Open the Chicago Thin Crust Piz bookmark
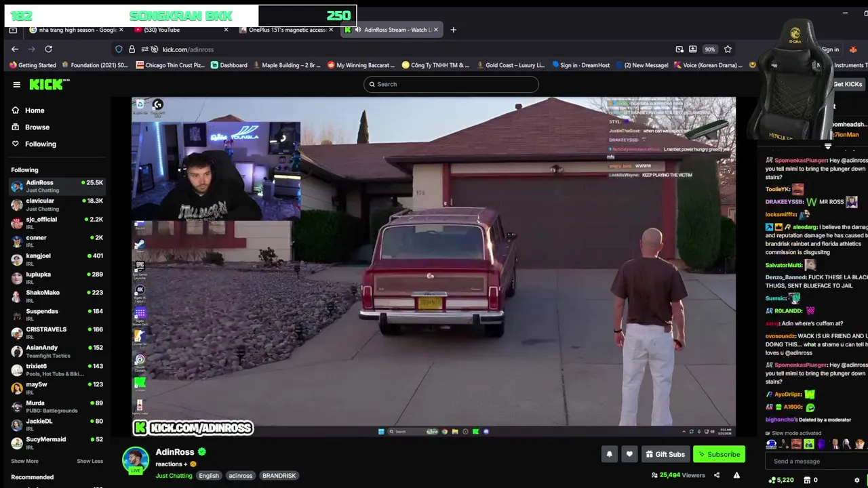868x488 pixels. pos(170,65)
